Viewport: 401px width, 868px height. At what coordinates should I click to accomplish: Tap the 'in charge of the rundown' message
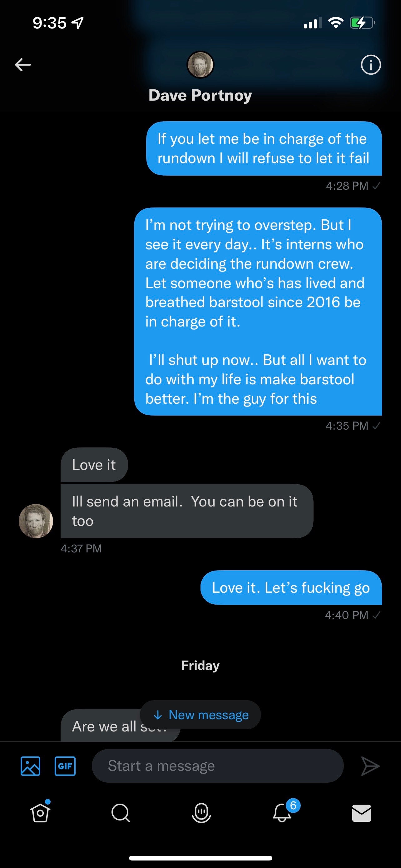[264, 148]
